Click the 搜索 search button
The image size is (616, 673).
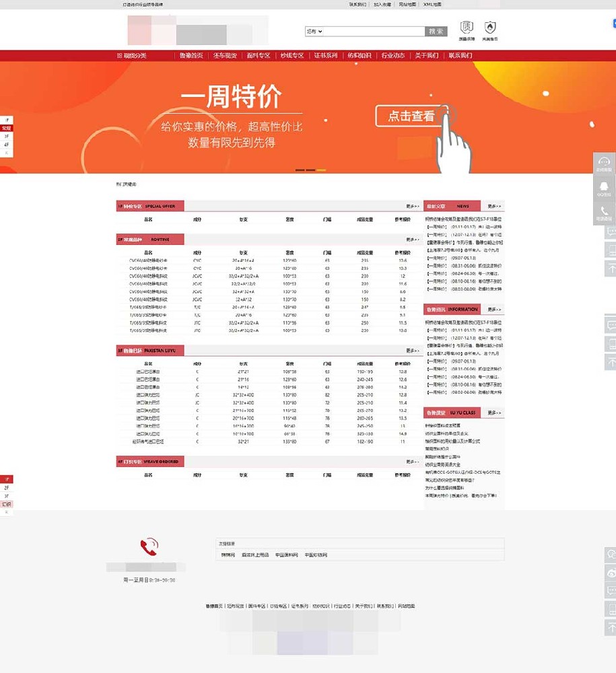point(435,31)
